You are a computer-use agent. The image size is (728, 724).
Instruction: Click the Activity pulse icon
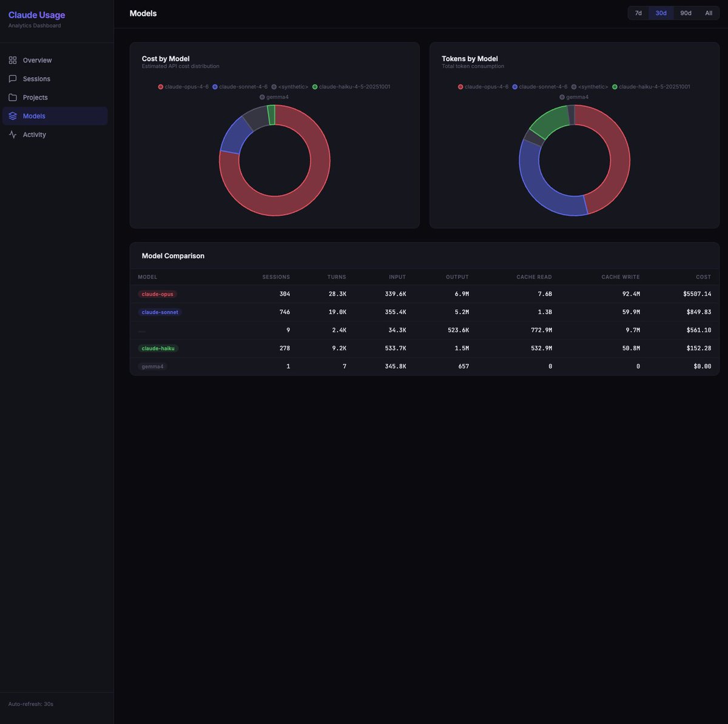(13, 135)
